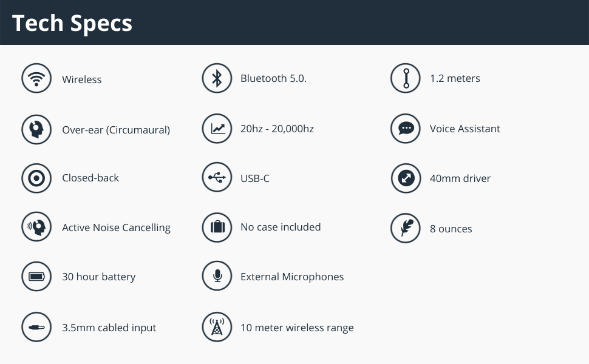Click the suitcase case icon

coord(217,227)
